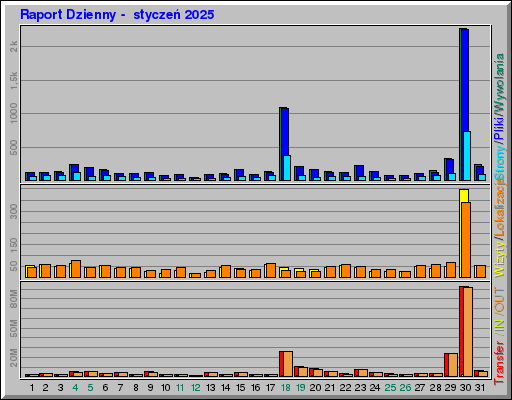Viewport: 512px width, 400px height.
Task: Select day 9 label on the x-axis
Action: 150,388
